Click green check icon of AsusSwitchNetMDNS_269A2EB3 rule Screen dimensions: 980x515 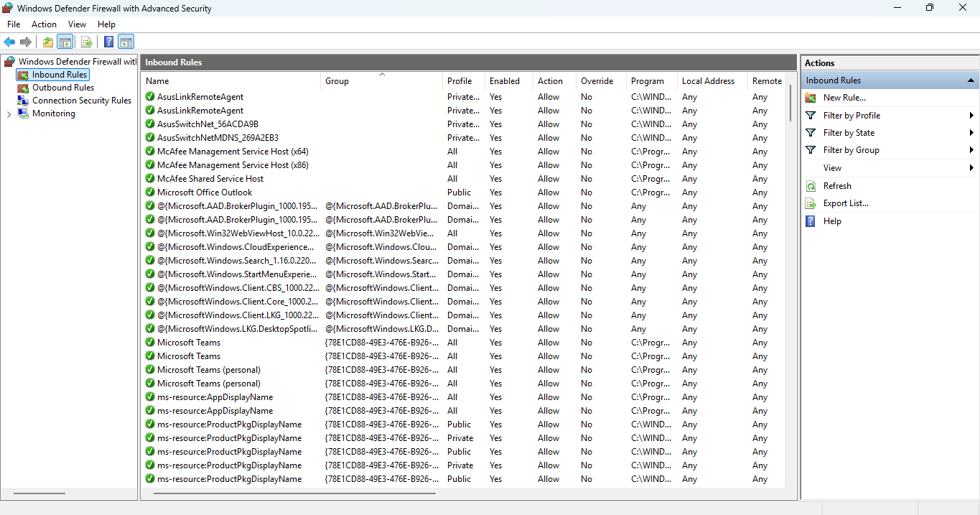pos(150,138)
